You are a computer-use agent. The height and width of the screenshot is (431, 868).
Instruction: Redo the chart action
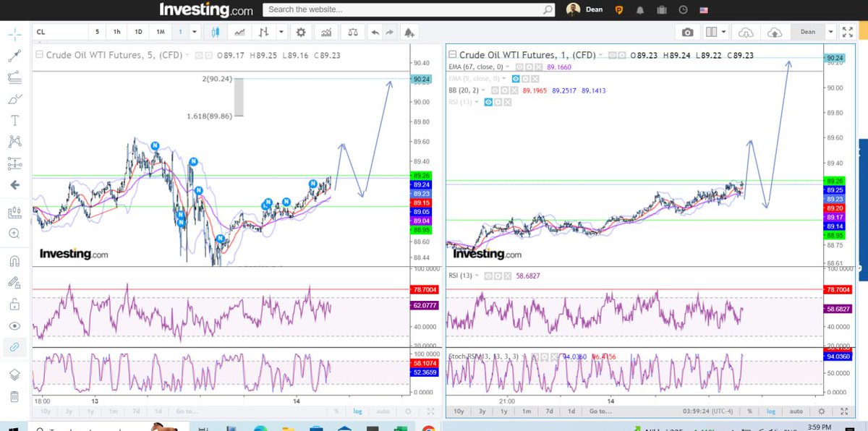pos(390,32)
